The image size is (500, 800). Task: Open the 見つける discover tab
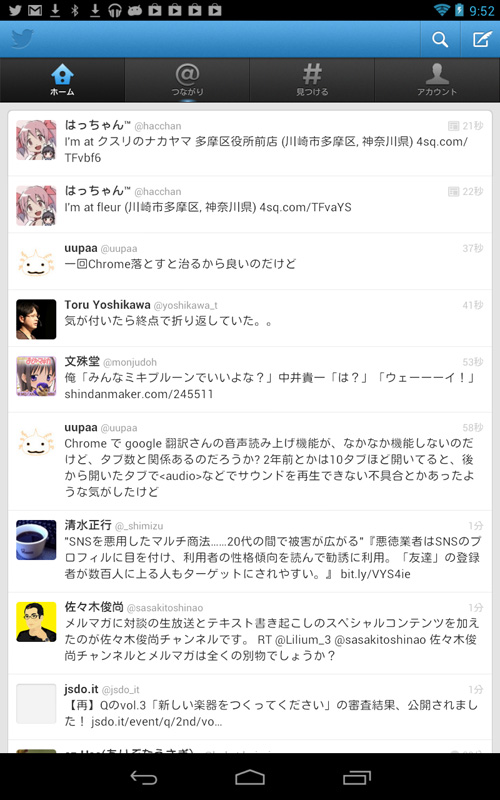pos(312,80)
